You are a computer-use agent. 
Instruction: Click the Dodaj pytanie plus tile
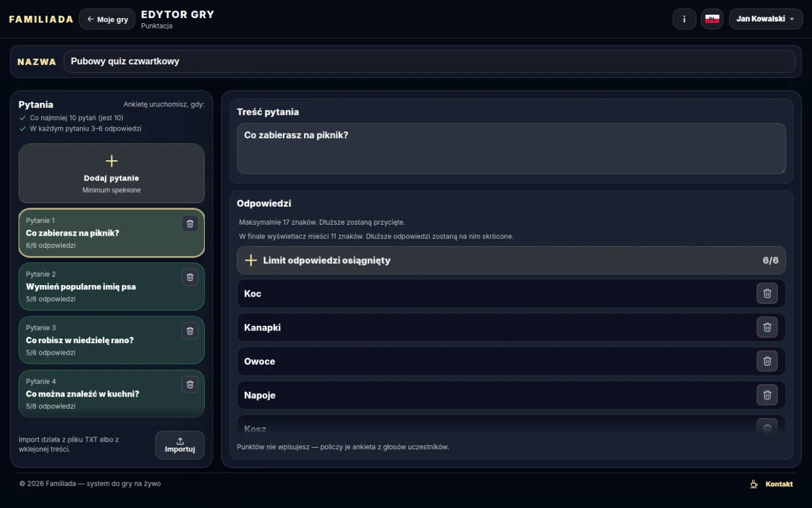click(111, 174)
